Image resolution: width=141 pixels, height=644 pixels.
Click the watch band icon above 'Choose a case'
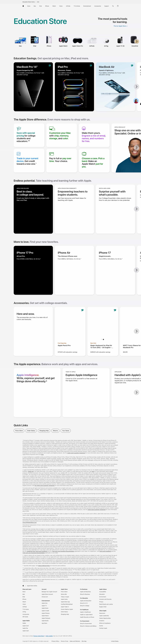coord(84,154)
